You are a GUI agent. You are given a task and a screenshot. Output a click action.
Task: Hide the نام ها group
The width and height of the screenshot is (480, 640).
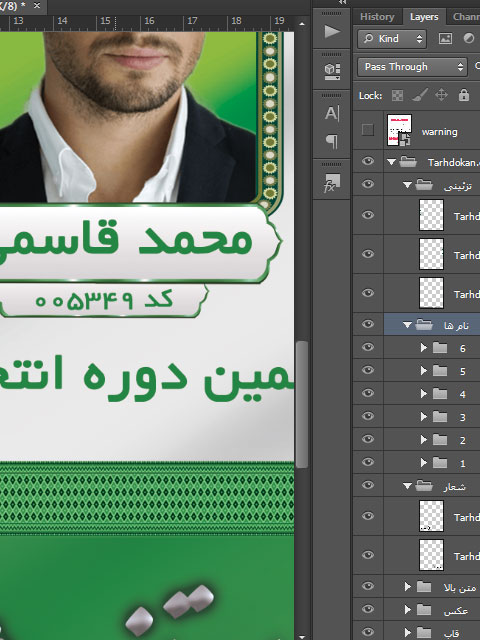(x=368, y=324)
